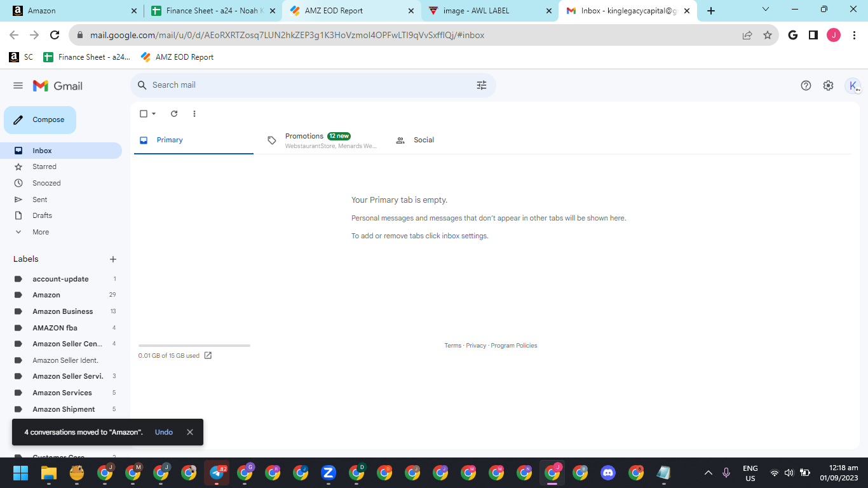Click the Gmail logo
Screen dimensions: 868x488
(58, 86)
